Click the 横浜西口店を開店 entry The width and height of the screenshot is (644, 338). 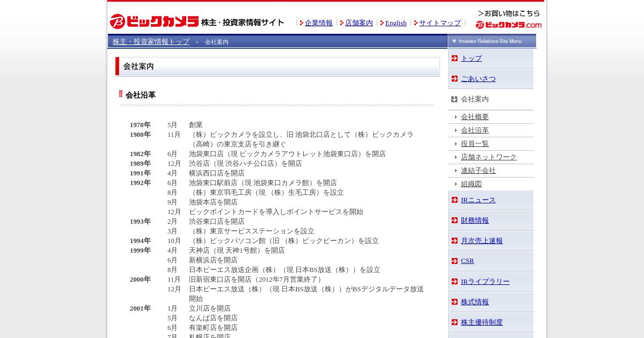[x=217, y=173]
